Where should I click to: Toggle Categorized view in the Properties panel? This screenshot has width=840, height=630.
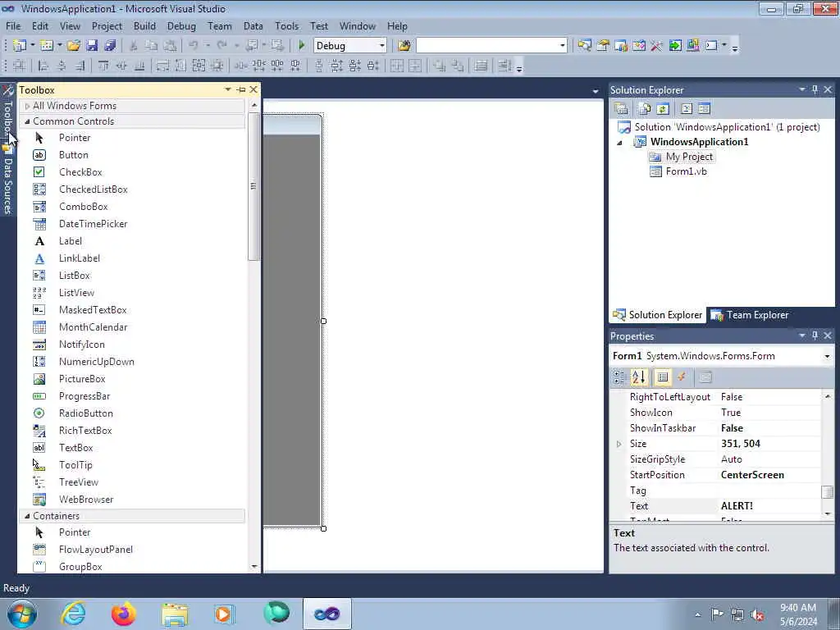tap(620, 377)
